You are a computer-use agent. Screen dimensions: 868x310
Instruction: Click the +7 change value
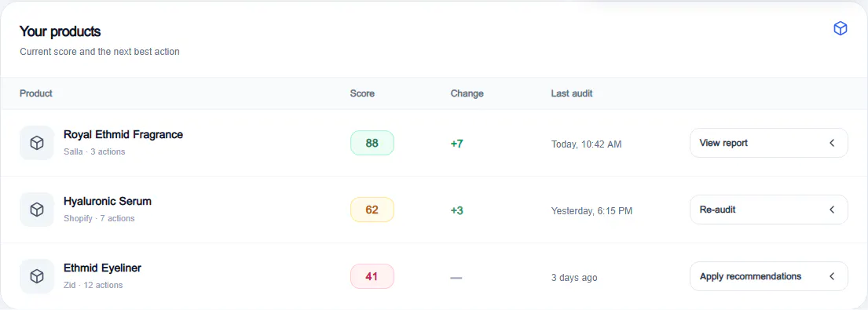coord(456,144)
